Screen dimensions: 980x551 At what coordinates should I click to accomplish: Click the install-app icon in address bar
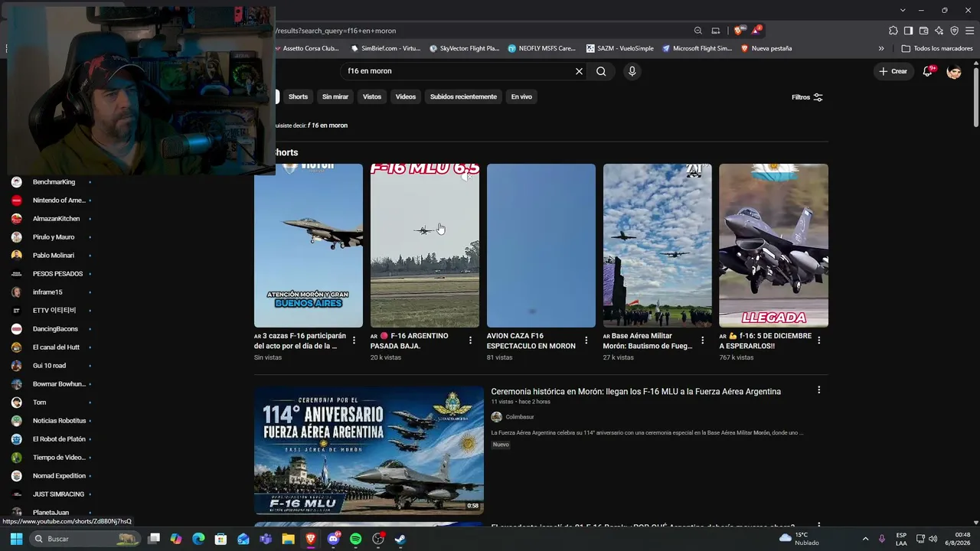tap(716, 31)
